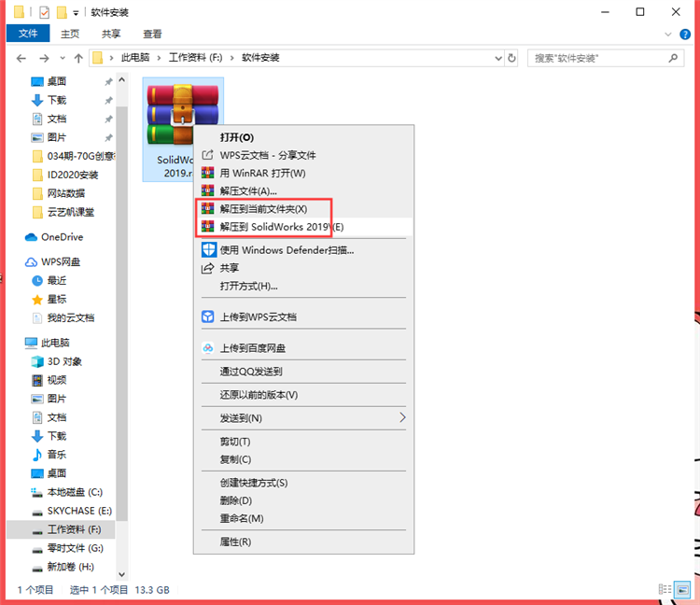Click the OneDrive cloud icon in sidebar

tap(31, 237)
